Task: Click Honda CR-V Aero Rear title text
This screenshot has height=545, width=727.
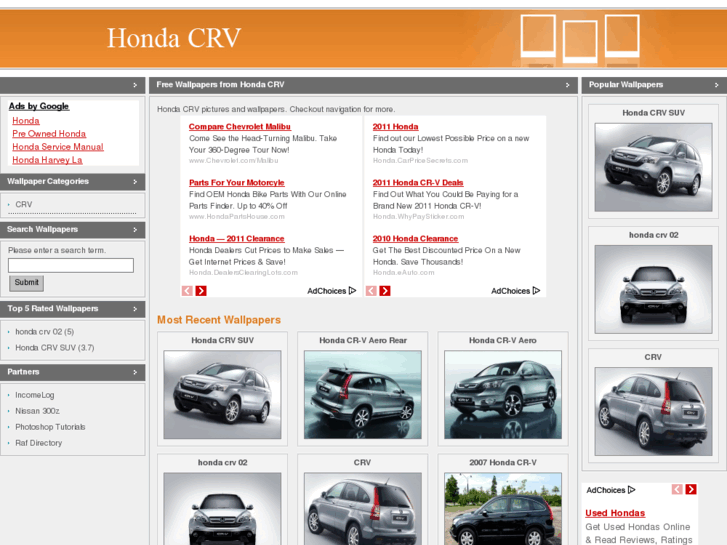Action: (363, 340)
